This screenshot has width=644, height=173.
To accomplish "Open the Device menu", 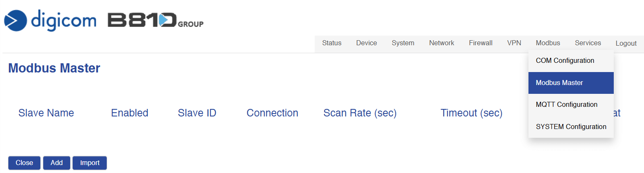I will pos(367,43).
